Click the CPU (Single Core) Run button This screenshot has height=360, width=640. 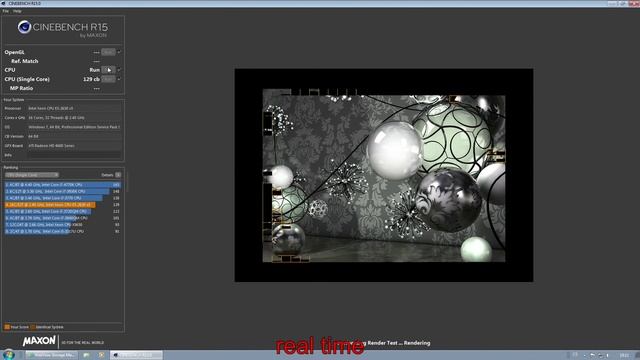coord(108,79)
